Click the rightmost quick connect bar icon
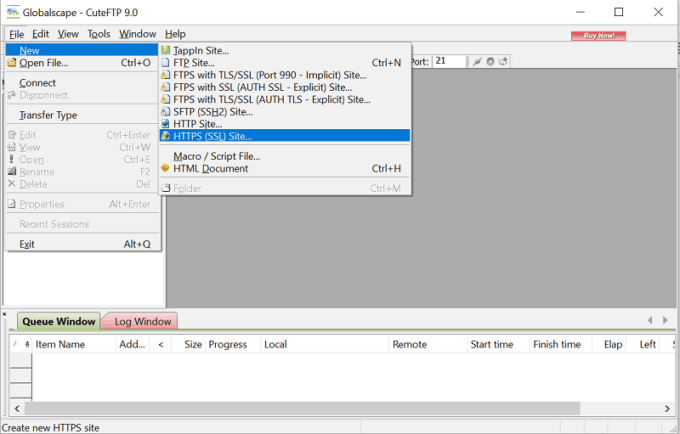The image size is (680, 434). [503, 62]
